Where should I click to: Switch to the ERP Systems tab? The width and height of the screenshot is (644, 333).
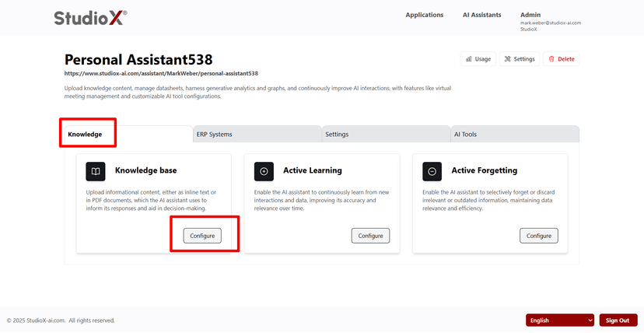tap(257, 135)
